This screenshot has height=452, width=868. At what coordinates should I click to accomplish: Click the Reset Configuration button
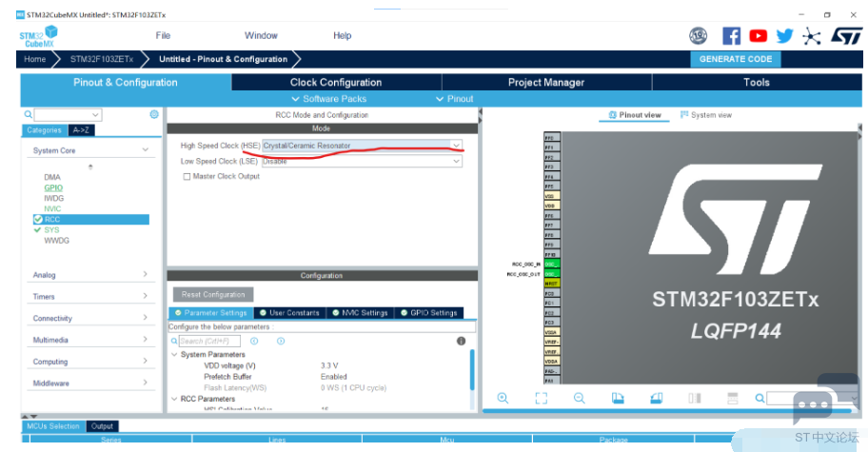point(213,294)
